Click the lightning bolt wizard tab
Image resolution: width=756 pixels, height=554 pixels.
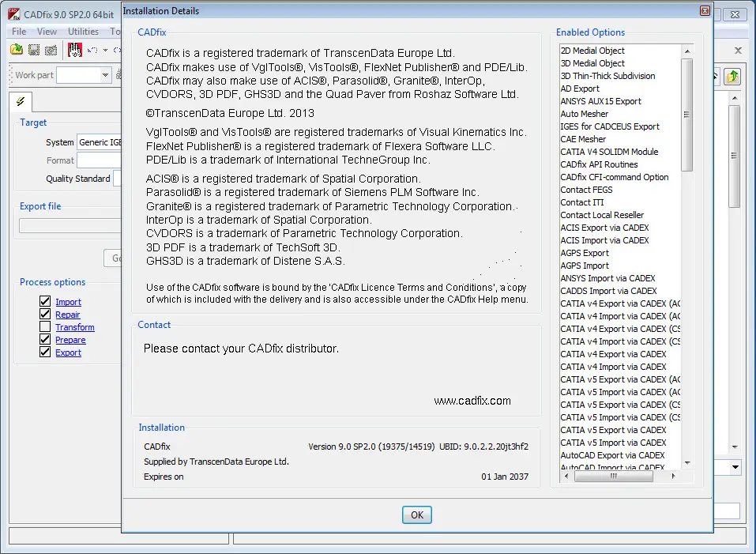coord(21,101)
